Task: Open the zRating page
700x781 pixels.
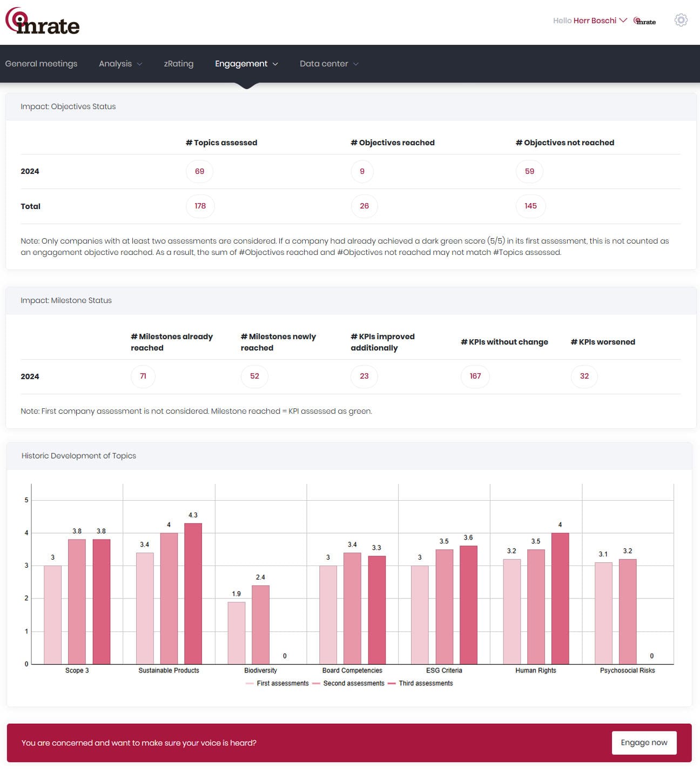Action: [x=179, y=64]
